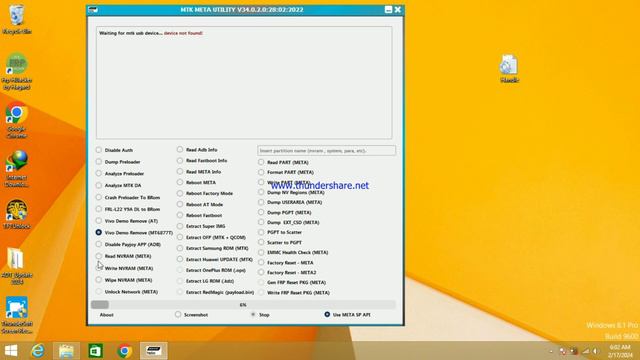Select the Analyze MTK DA option
Viewport: 640px width, 360px height.
pyautogui.click(x=119, y=185)
